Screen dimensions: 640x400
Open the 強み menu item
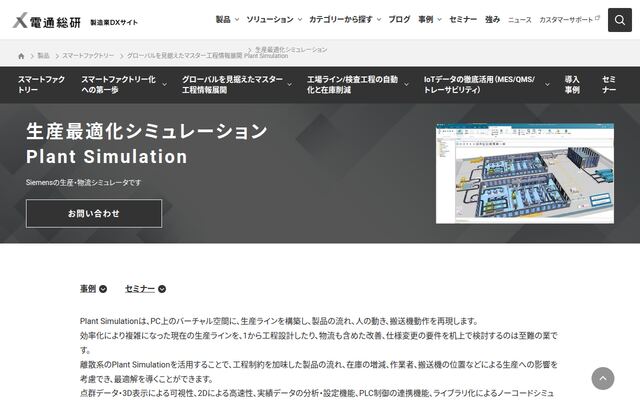(x=492, y=20)
